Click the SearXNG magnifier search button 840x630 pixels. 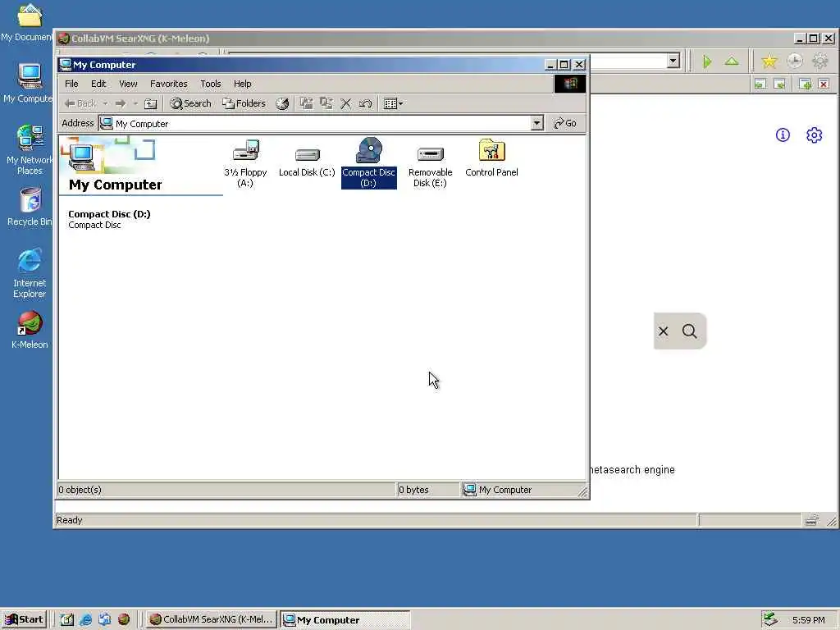689,331
